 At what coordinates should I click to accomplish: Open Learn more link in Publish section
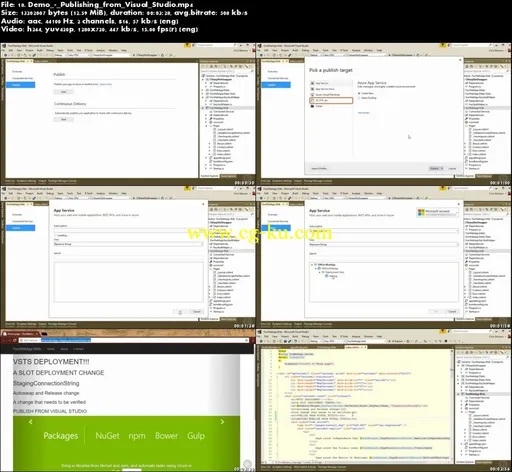(106, 84)
